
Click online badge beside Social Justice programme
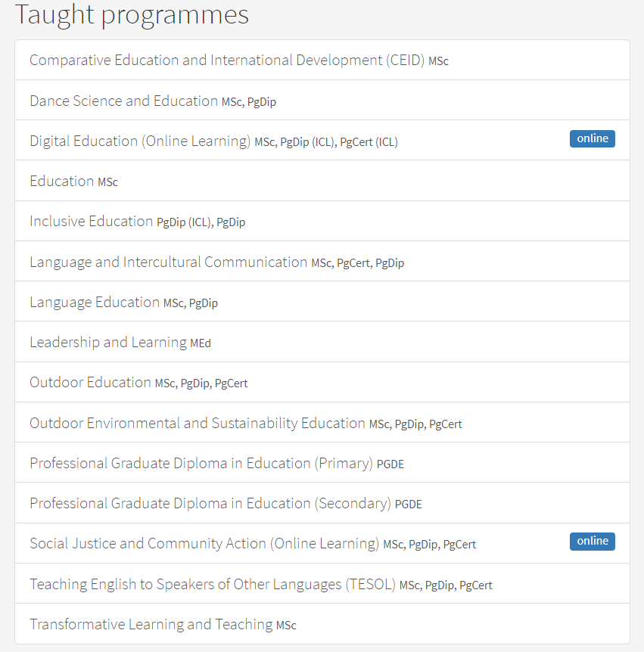pyautogui.click(x=592, y=541)
